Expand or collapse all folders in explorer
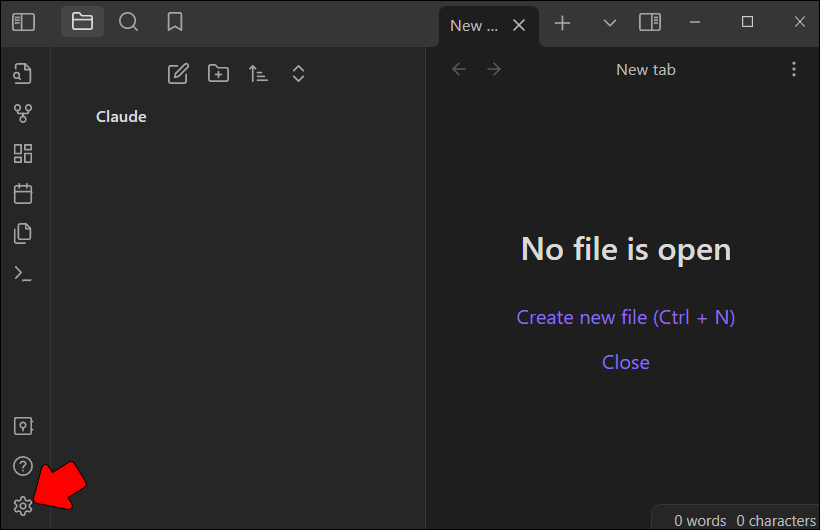Screen dimensions: 820x530 click(298, 73)
